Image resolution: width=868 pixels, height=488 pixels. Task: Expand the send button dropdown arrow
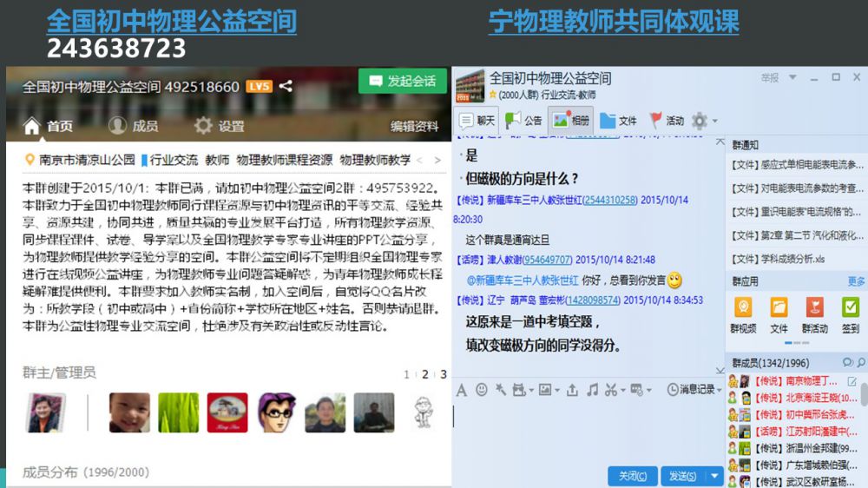[x=714, y=476]
